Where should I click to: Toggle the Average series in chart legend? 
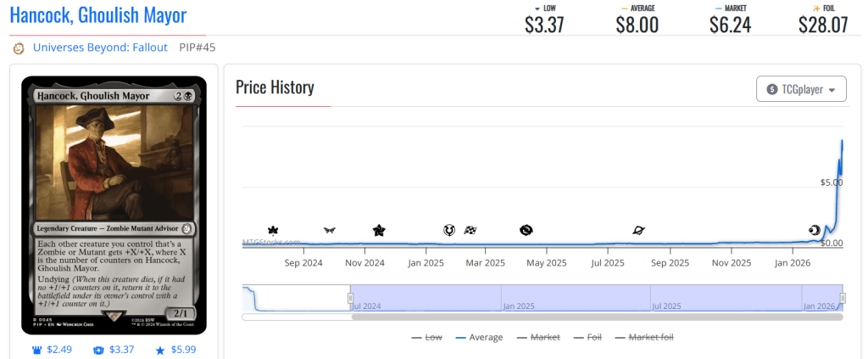(479, 337)
